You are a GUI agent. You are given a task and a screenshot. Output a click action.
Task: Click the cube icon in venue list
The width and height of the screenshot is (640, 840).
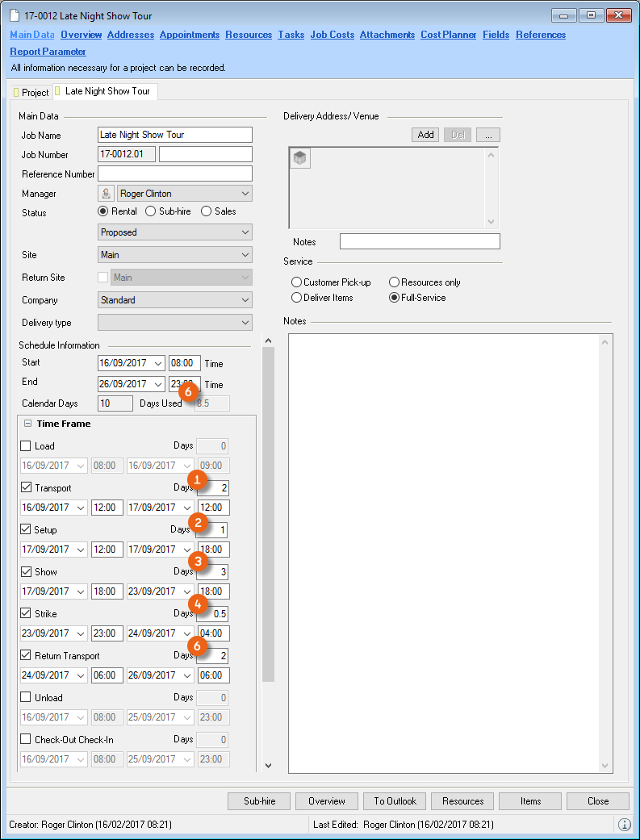pyautogui.click(x=300, y=159)
